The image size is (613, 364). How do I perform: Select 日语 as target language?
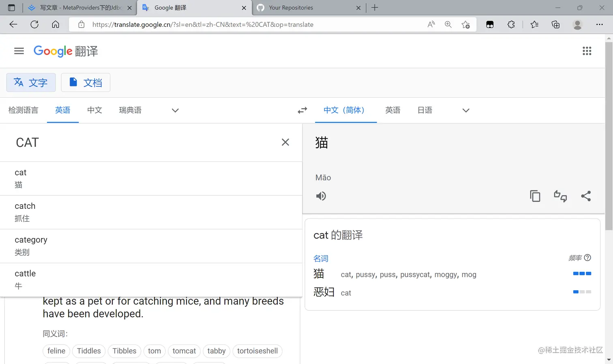(425, 110)
